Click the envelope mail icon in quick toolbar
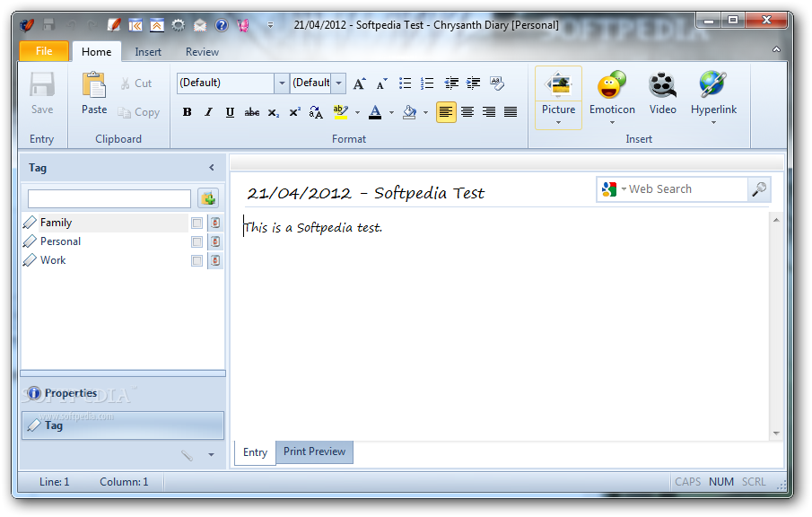This screenshot has height=517, width=812. point(200,25)
